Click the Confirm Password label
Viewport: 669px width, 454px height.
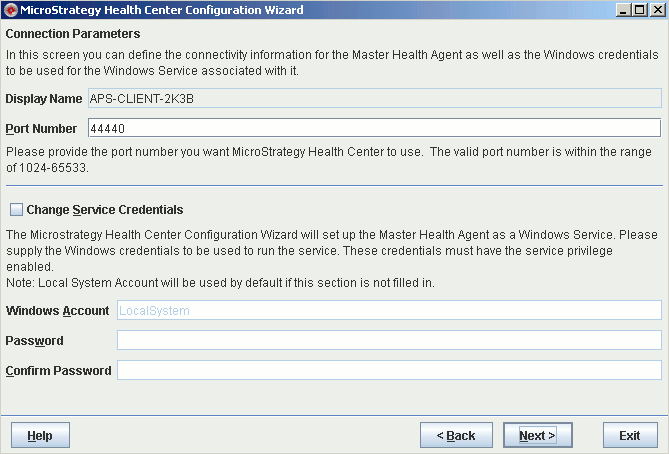pyautogui.click(x=58, y=370)
